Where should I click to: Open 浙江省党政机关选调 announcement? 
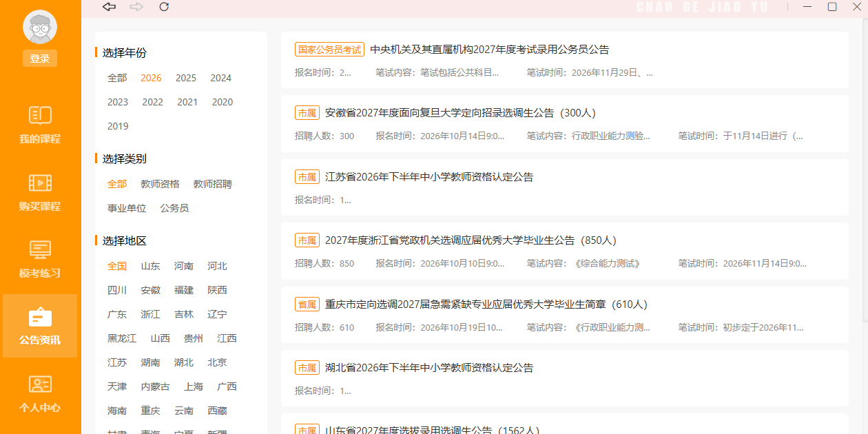pos(565,251)
